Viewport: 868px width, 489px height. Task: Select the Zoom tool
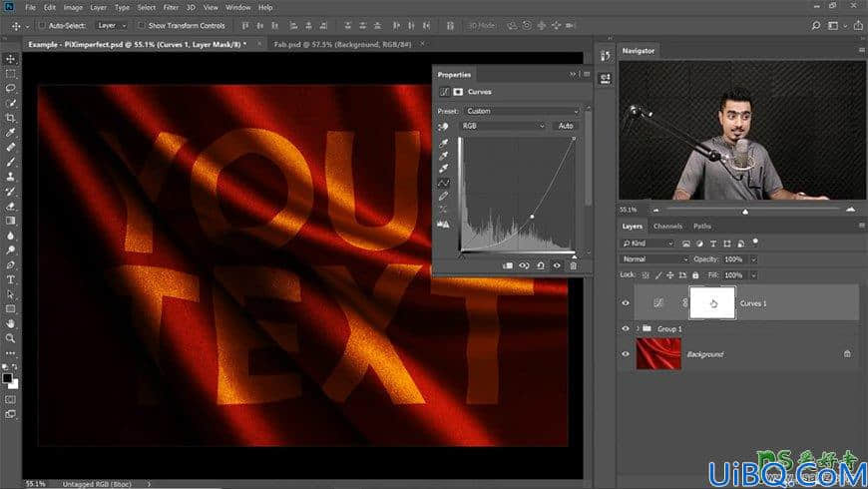[x=11, y=338]
